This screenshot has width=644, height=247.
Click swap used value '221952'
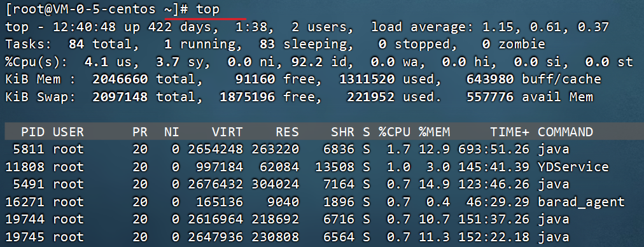(370, 97)
